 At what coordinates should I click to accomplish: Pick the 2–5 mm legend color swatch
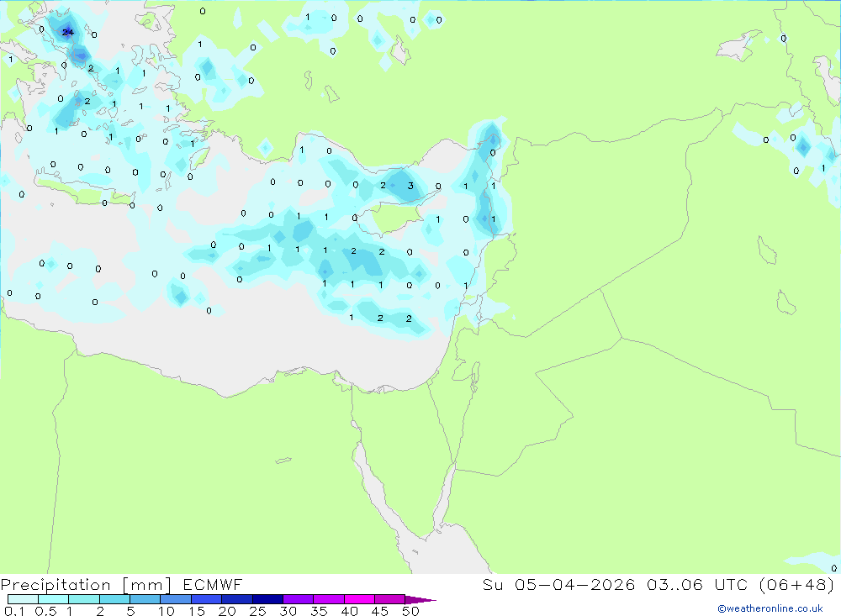point(114,599)
